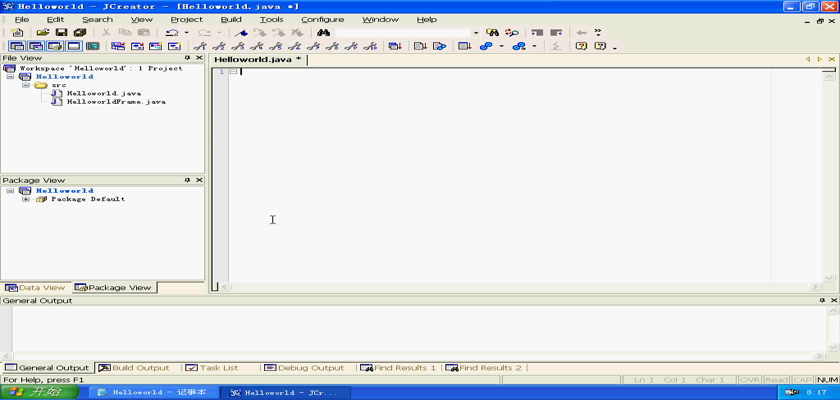The height and width of the screenshot is (400, 840).
Task: Toggle the first pressed view button in second toolbar
Action: (x=17, y=47)
